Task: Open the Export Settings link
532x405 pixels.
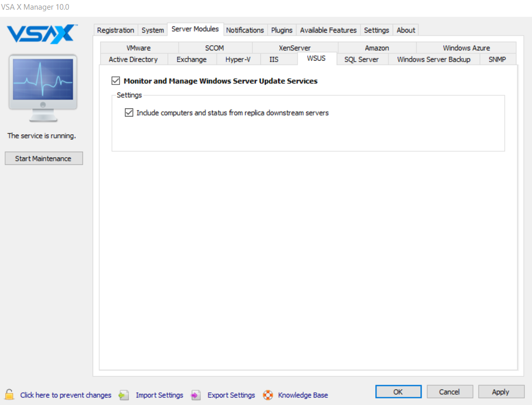Action: click(x=231, y=395)
